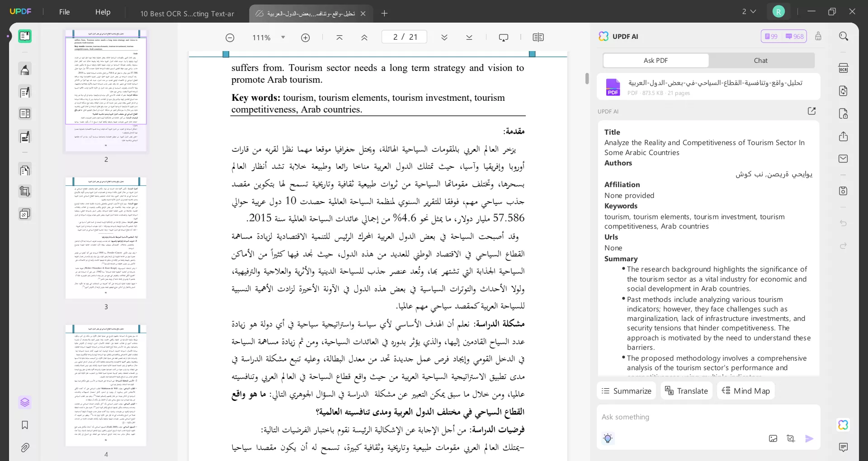The width and height of the screenshot is (868, 461).
Task: Run OCR text recognition
Action: coord(844,68)
